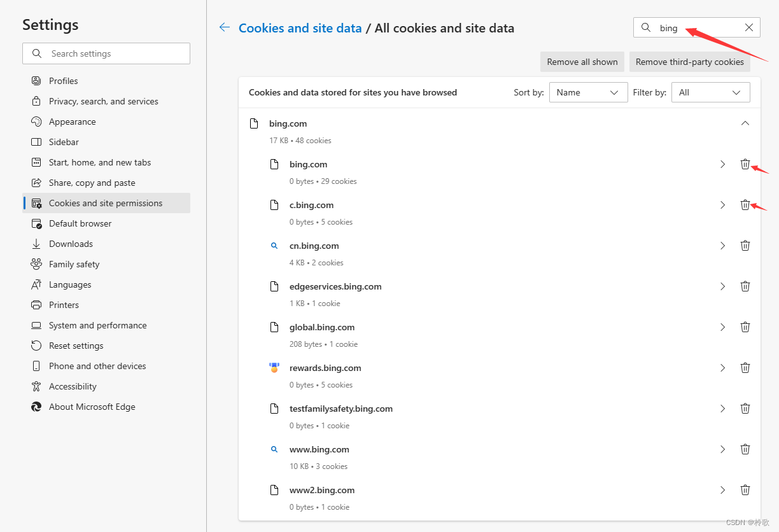Image resolution: width=779 pixels, height=532 pixels.
Task: Delete bing.com subdomain cookies with trash icon
Action: click(x=745, y=164)
